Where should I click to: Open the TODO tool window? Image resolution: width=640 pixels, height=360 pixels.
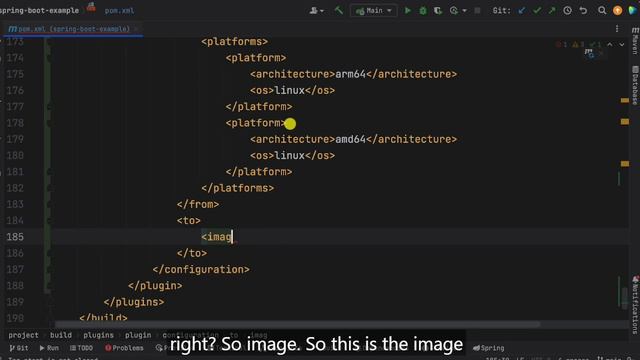81,348
